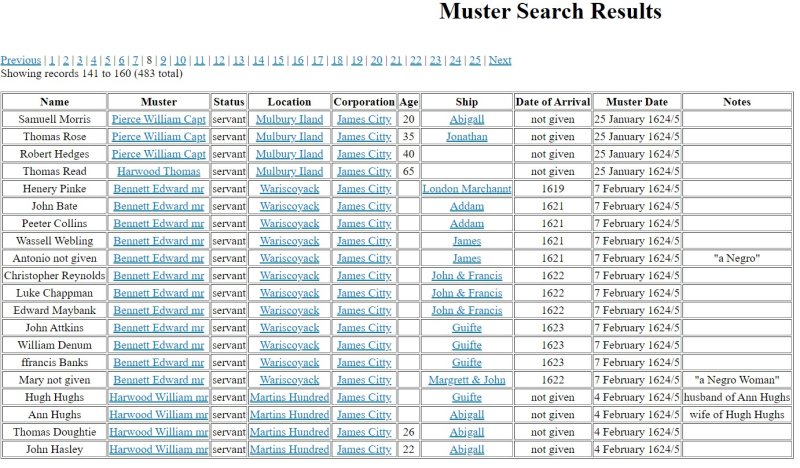Open results page 9

coord(163,60)
